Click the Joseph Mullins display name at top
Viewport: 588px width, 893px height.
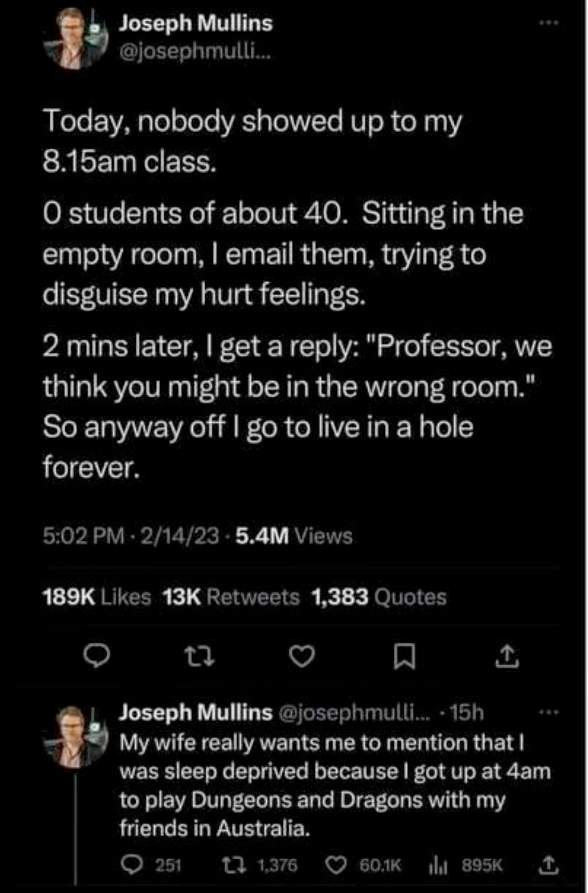196,23
